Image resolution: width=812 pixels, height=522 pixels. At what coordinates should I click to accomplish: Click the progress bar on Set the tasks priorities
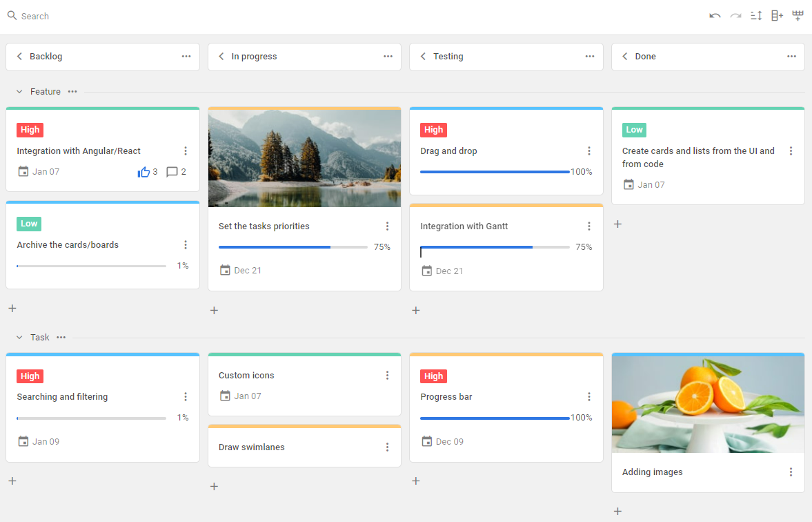293,247
